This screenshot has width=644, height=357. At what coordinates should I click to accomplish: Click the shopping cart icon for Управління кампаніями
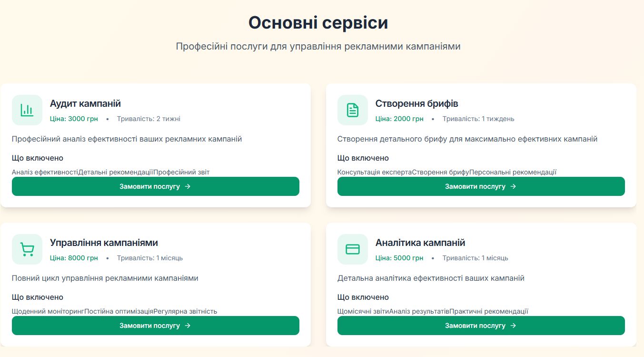[27, 249]
